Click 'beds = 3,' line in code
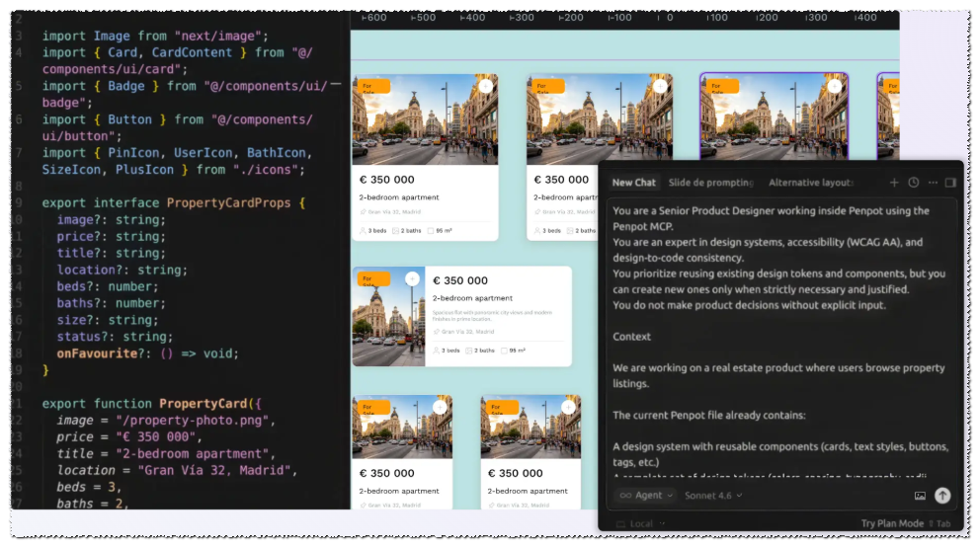The image size is (980, 547). (89, 487)
